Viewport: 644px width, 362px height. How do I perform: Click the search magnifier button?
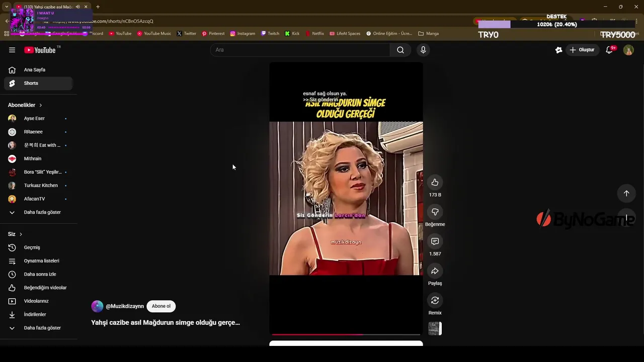(400, 50)
